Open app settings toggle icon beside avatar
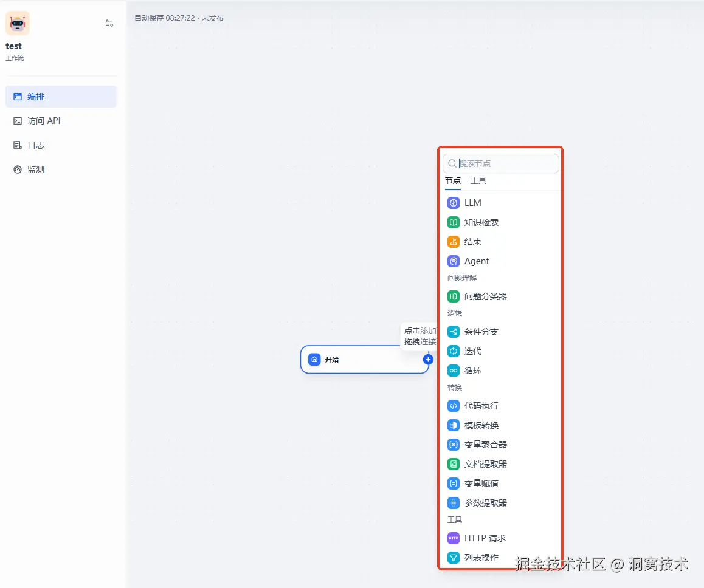Viewport: 704px width, 588px height. [x=109, y=23]
